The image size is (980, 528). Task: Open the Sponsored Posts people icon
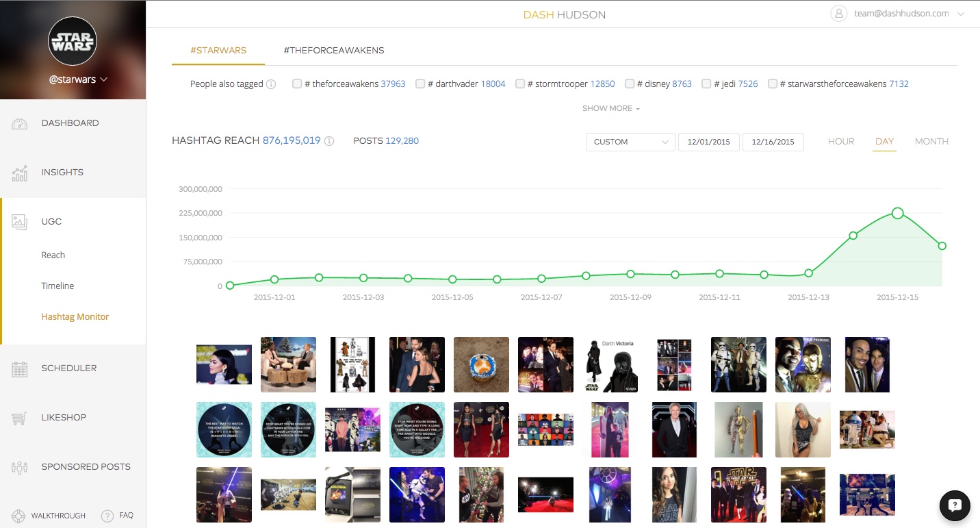[x=19, y=468]
